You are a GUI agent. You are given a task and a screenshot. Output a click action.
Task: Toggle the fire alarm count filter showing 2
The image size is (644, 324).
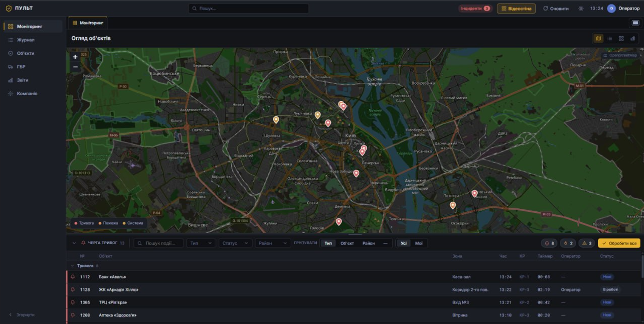pyautogui.click(x=568, y=243)
